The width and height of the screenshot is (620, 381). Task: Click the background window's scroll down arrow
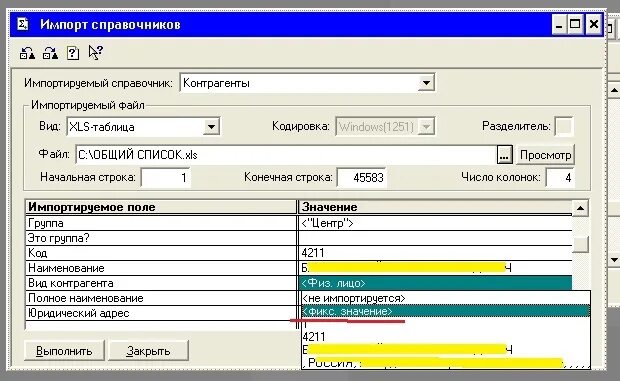pyautogui.click(x=614, y=260)
